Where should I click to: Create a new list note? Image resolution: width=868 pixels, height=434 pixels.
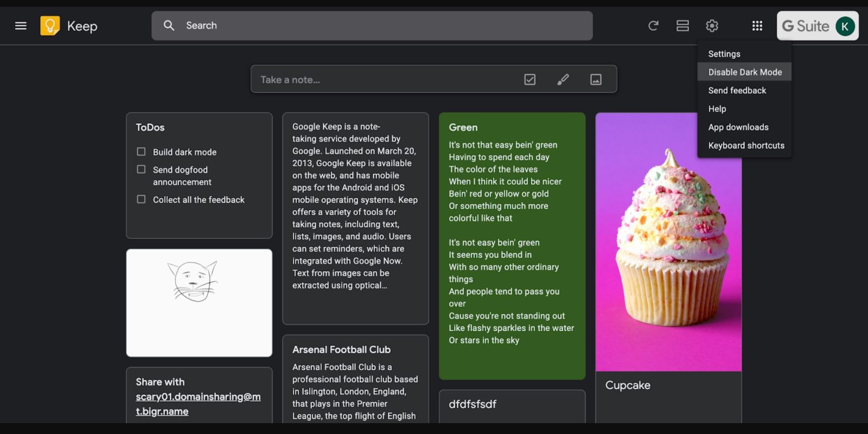pyautogui.click(x=530, y=80)
